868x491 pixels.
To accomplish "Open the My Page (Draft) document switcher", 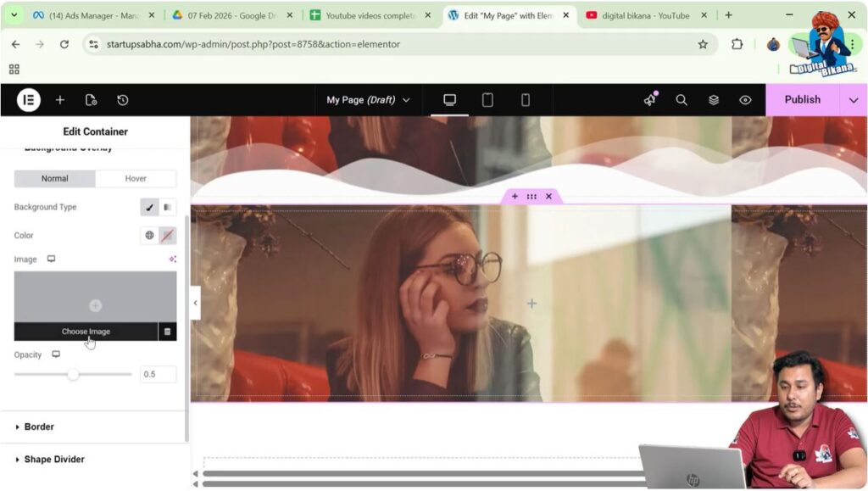I will point(368,99).
